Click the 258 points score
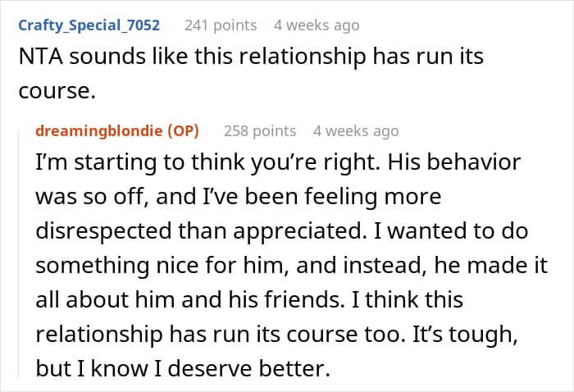 (x=259, y=130)
